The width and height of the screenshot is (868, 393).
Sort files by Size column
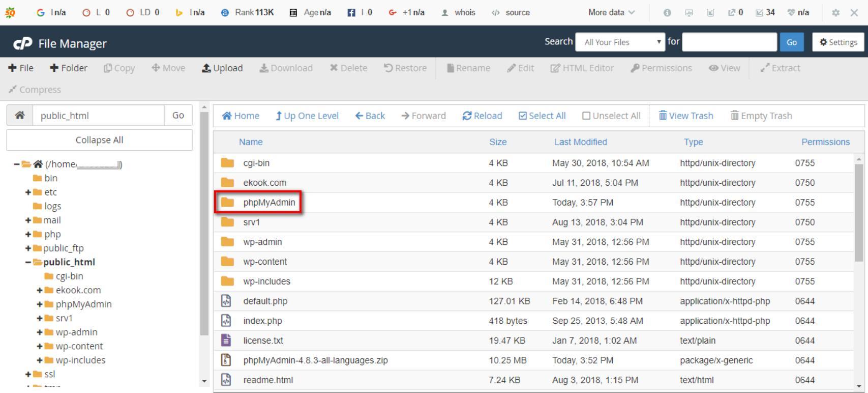(x=498, y=142)
